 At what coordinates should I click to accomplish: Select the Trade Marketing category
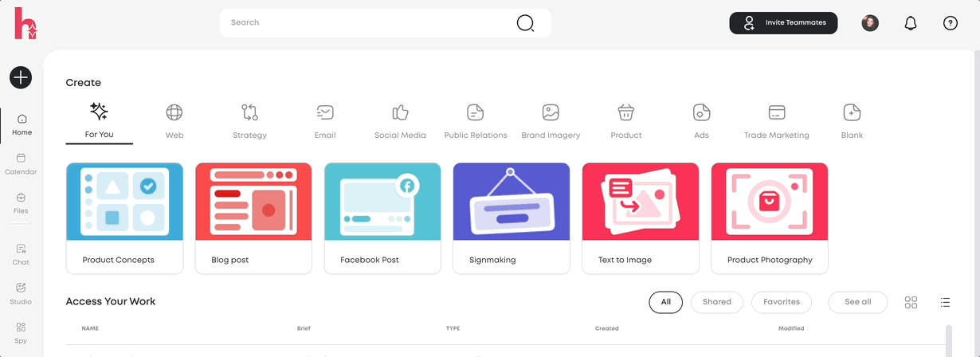tap(777, 121)
